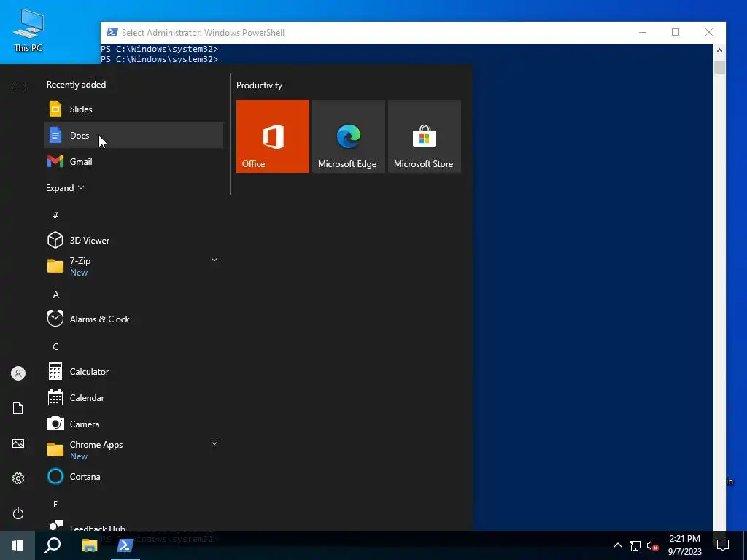Open the Microsoft Edge tile
This screenshot has width=747, height=560.
(348, 136)
